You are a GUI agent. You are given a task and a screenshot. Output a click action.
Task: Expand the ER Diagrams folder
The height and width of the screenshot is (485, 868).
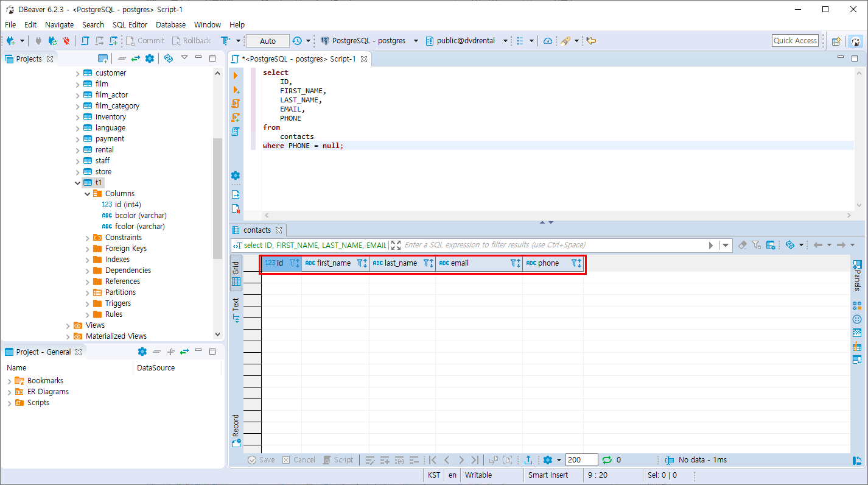click(x=10, y=392)
